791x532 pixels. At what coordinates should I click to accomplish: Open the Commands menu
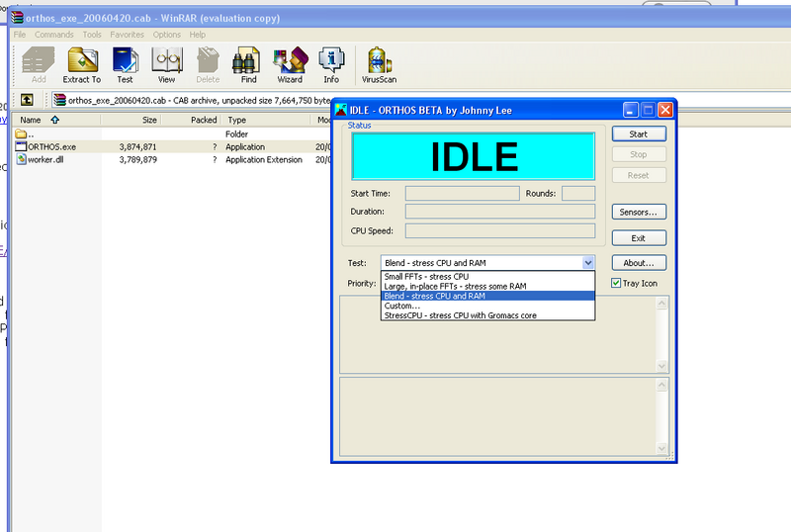pyautogui.click(x=54, y=35)
